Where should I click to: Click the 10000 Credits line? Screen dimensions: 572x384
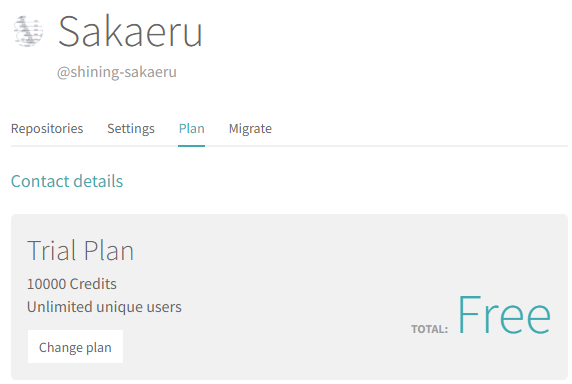(72, 284)
